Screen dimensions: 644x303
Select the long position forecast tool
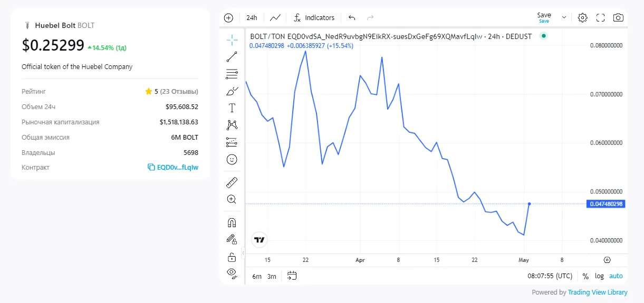point(232,142)
